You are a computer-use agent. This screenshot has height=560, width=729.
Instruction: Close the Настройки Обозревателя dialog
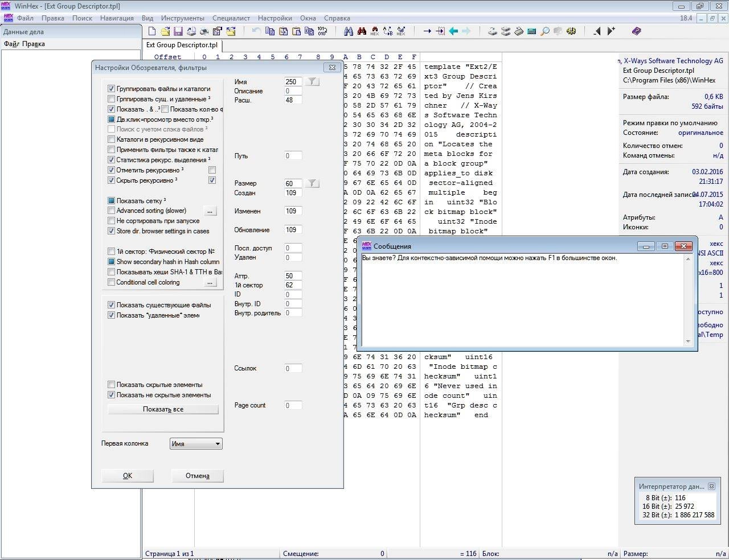point(332,67)
